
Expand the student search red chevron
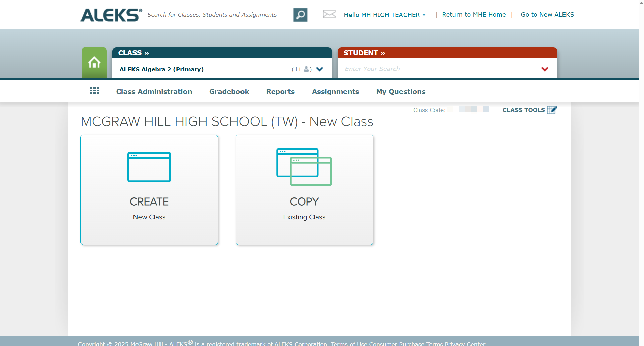click(545, 69)
